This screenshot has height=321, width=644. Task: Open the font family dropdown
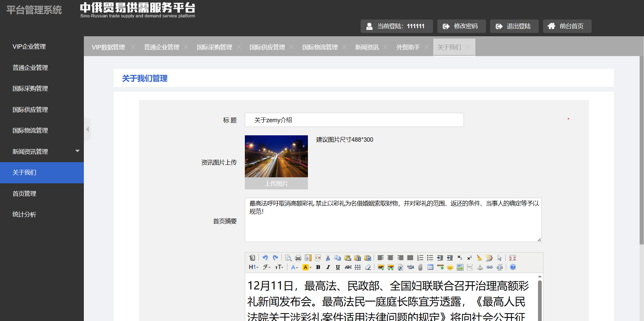click(x=267, y=267)
